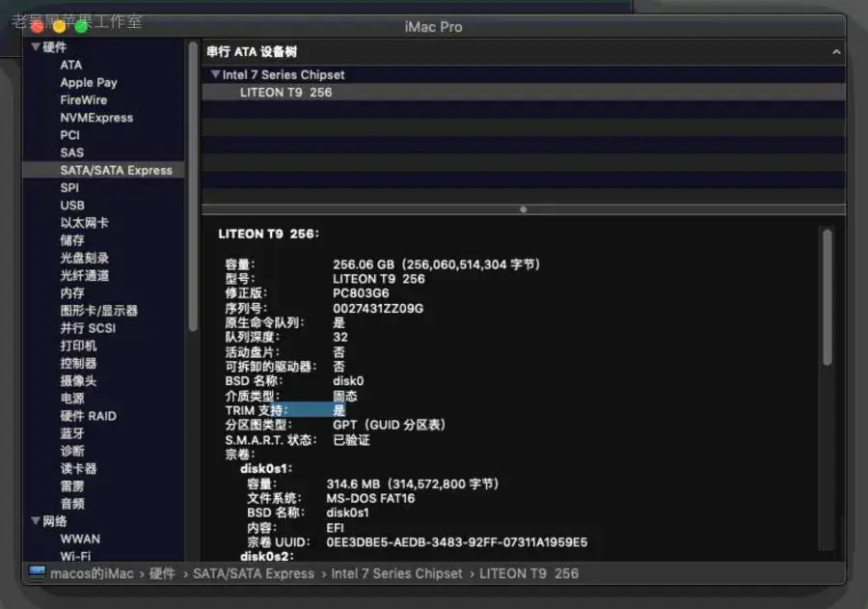Click macos的iMac in the path bar

92,573
